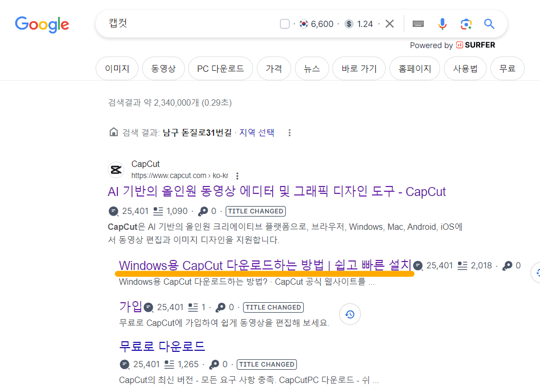Click 지역 선택 link

point(257,133)
